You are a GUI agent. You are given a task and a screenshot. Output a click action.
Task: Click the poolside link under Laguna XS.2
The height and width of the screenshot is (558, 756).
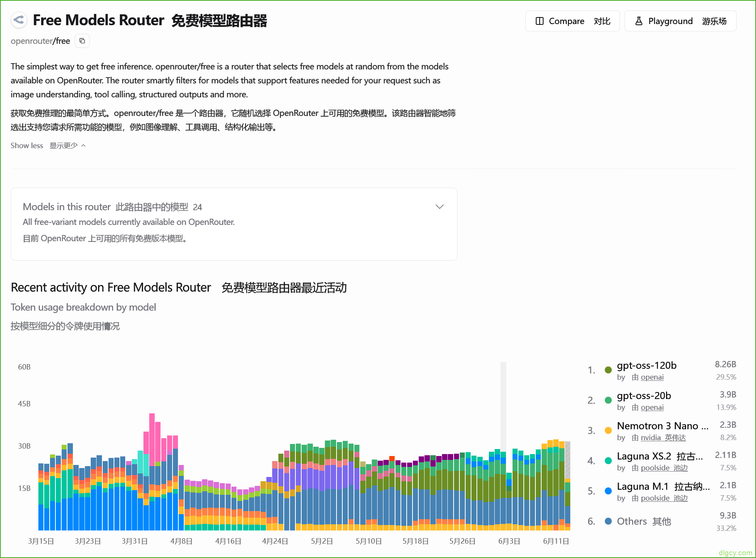(x=664, y=468)
